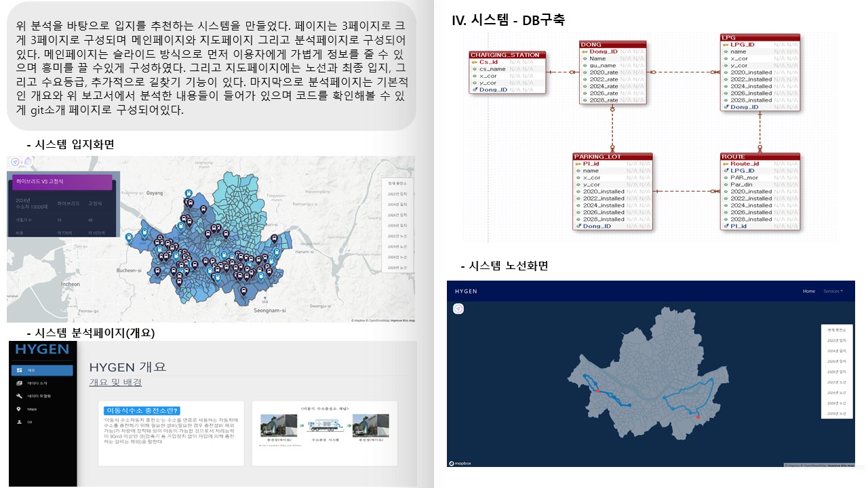Screen dimensions: 868x488
Task: Select the 개요 item in sidebar menu
Action: pyautogui.click(x=41, y=370)
